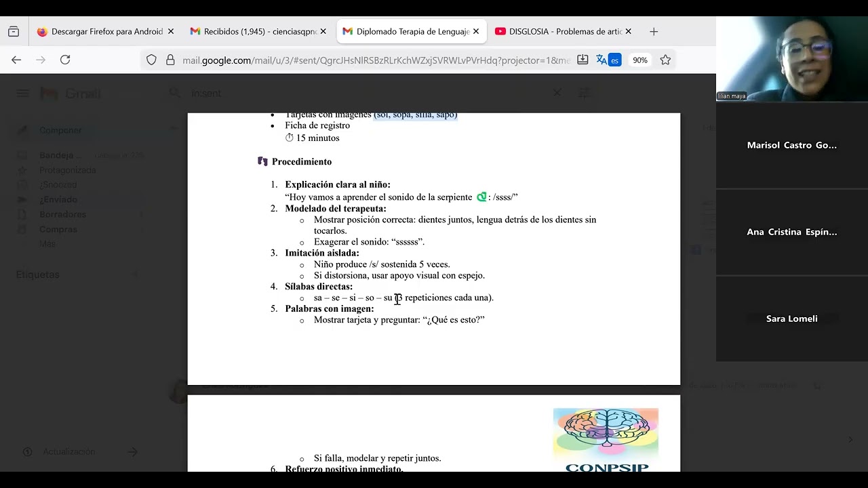Click the Componer button
This screenshot has height=488, width=868.
[x=53, y=130]
